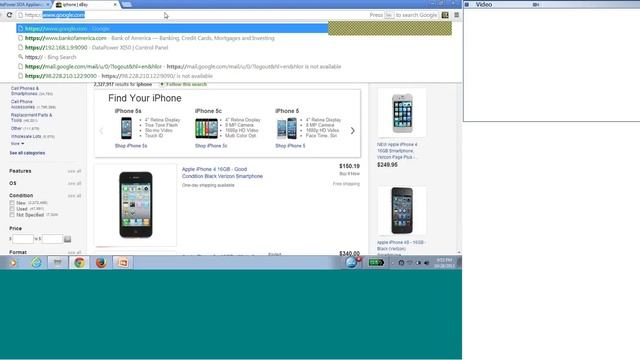Screen dimensions: 640x360
Task: Check the Not Specified condition checkbox
Action: click(x=12, y=215)
